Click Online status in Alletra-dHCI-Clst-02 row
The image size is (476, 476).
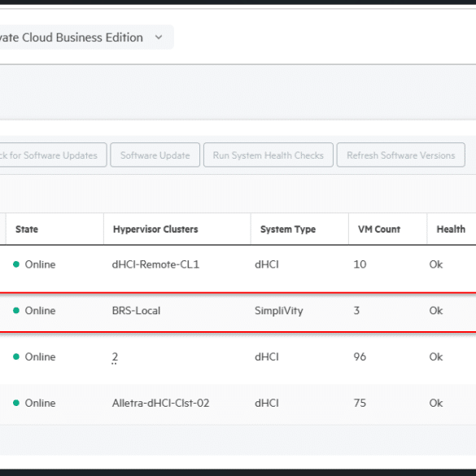pos(40,403)
